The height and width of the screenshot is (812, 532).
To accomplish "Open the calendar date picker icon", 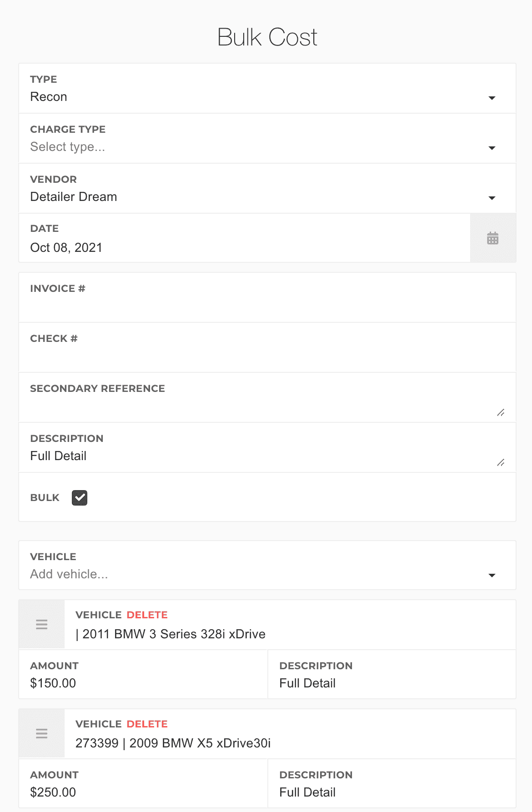I will (492, 238).
